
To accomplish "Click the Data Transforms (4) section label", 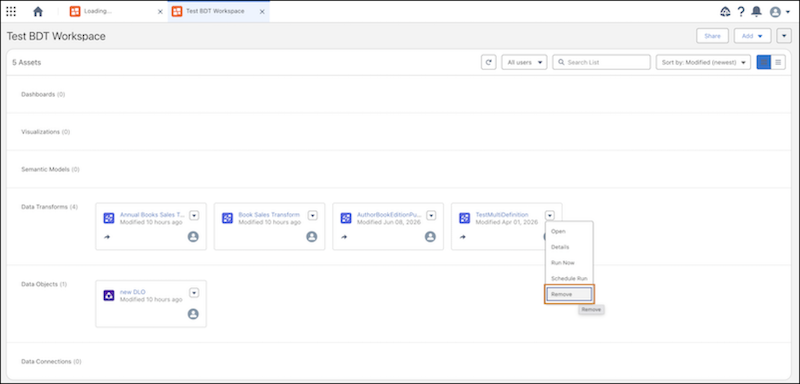I will pos(49,207).
